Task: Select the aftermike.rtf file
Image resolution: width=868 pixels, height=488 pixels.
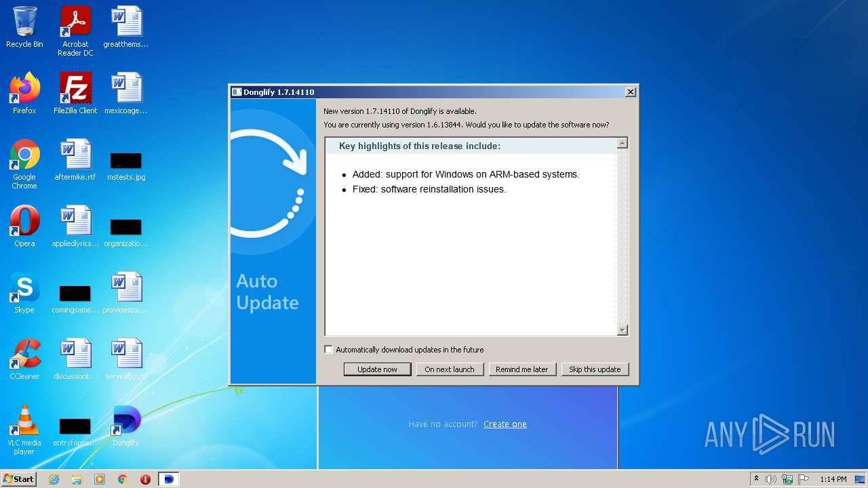Action: 75,160
